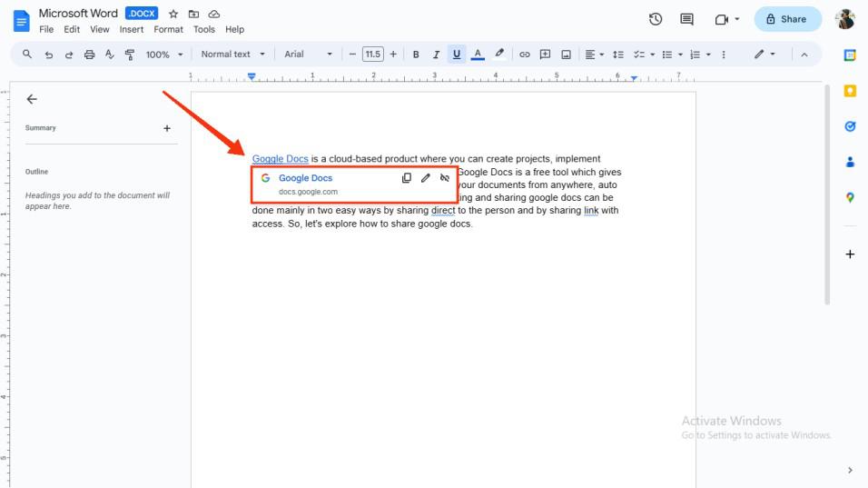Open the zoom level dropdown

(x=163, y=55)
